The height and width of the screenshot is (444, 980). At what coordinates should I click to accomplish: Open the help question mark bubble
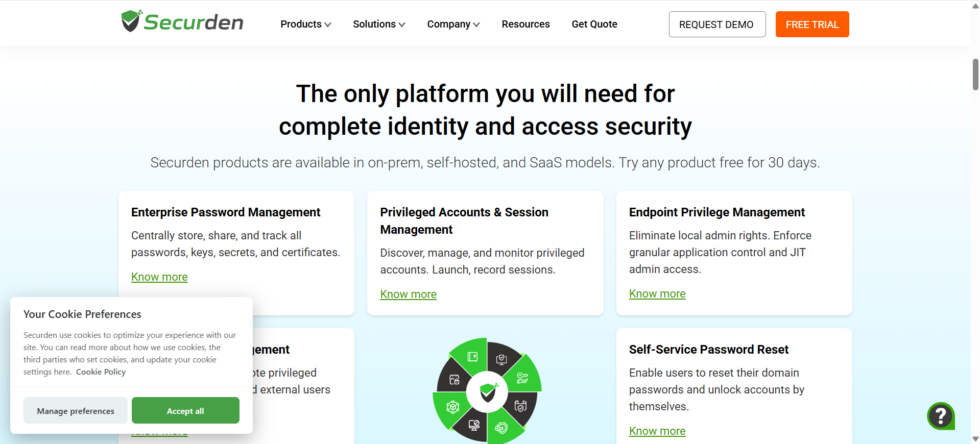[x=941, y=416]
